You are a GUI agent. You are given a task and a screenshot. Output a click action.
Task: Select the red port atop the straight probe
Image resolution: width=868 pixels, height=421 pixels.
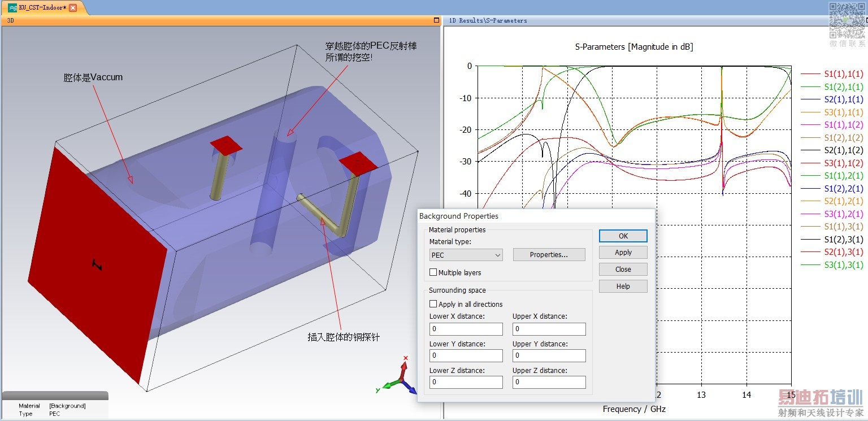226,146
